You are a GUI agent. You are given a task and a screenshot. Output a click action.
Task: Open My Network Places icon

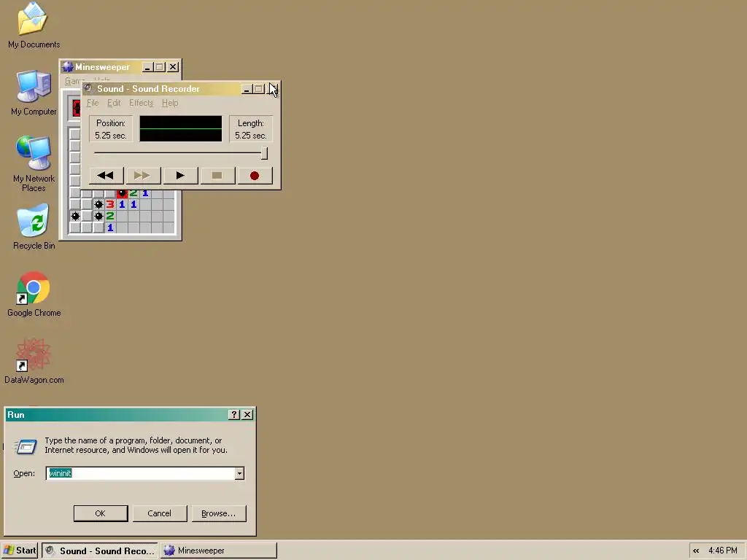tap(34, 164)
